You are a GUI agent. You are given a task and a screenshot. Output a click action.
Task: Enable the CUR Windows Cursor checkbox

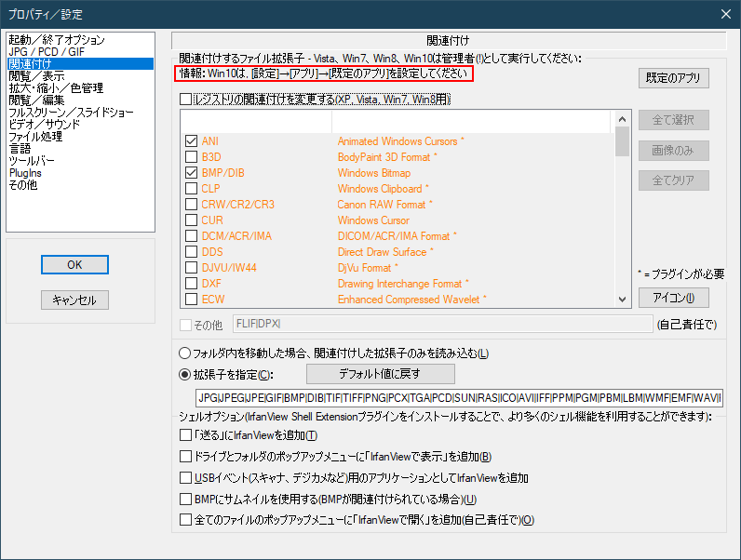coord(192,220)
